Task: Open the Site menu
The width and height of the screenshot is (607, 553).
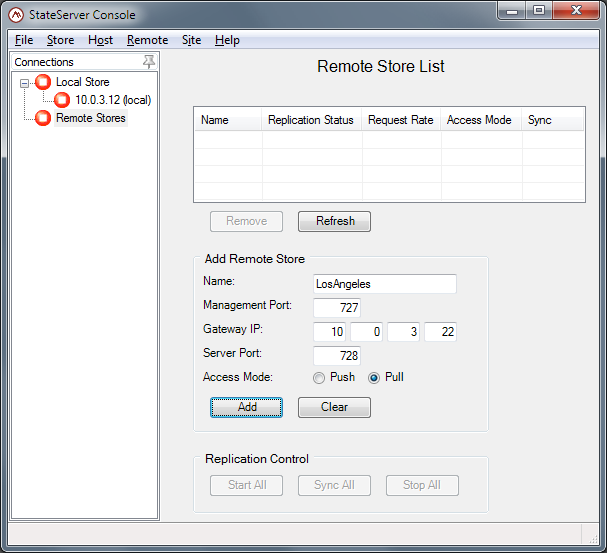Action: [x=192, y=40]
